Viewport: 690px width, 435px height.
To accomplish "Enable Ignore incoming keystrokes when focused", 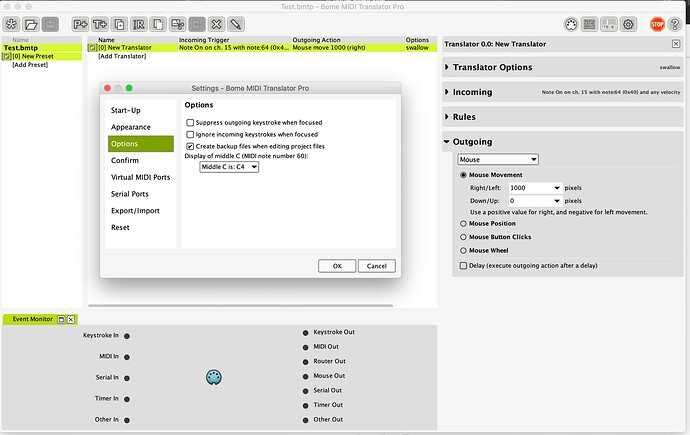I will click(x=190, y=134).
